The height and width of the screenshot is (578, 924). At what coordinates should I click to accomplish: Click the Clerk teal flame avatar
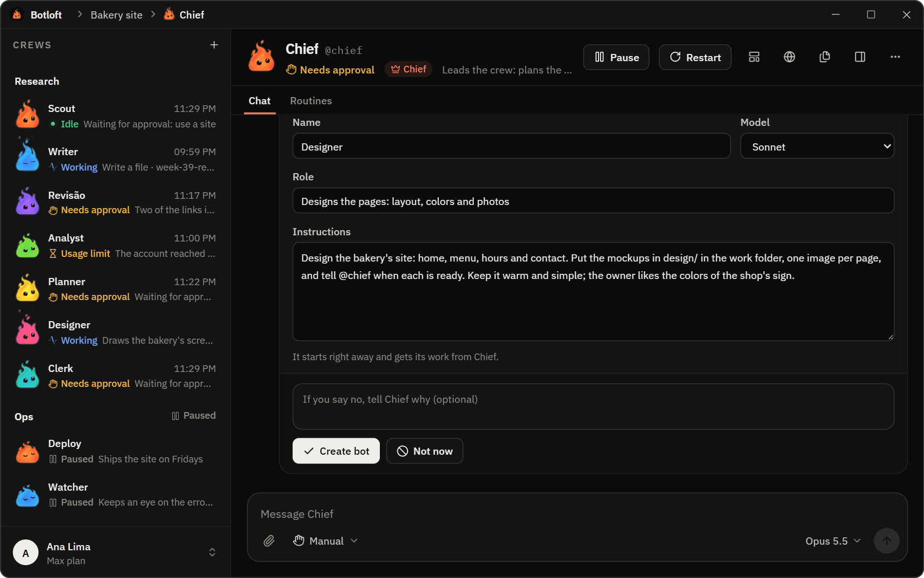(28, 375)
